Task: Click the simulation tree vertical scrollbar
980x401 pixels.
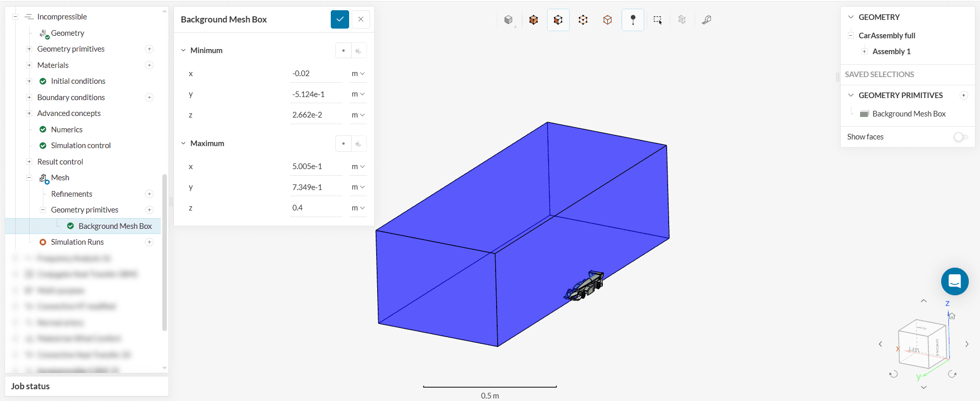Action: click(x=164, y=253)
